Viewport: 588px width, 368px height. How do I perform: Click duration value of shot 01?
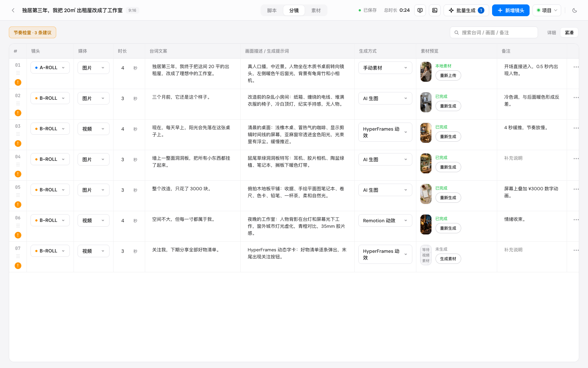pos(123,68)
